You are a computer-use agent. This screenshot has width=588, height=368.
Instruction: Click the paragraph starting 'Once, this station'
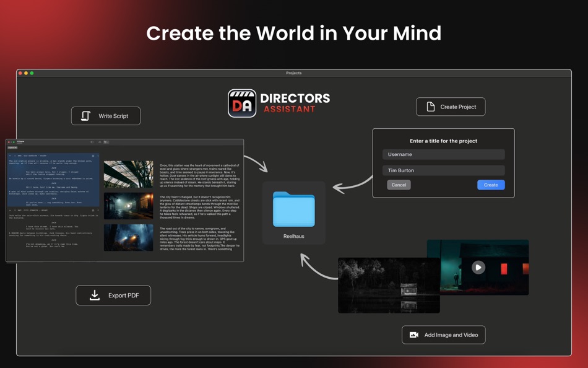[x=199, y=175]
